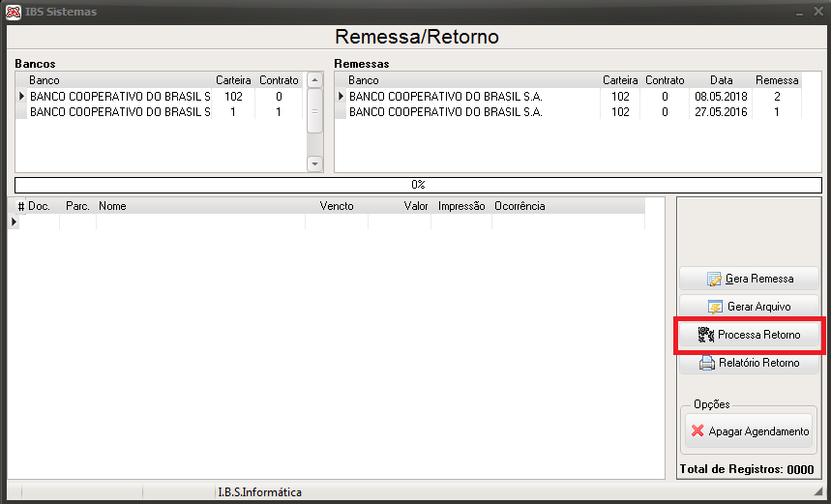Click the 0% progress bar
The height and width of the screenshot is (504, 831).
(x=418, y=185)
